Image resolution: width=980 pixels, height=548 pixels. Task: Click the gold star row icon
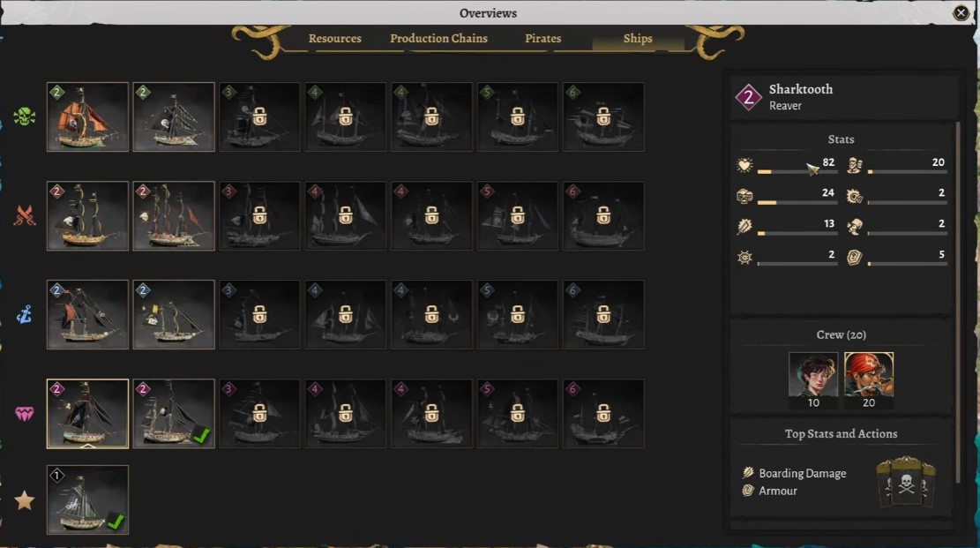coord(25,500)
